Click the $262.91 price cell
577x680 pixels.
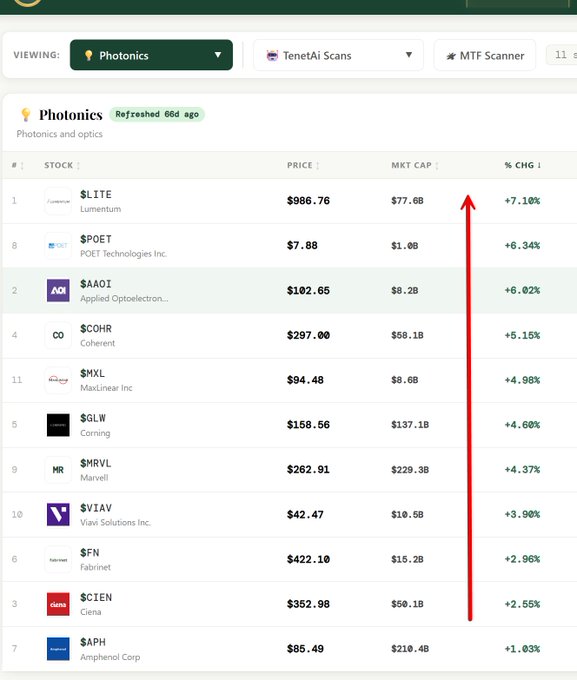click(308, 470)
